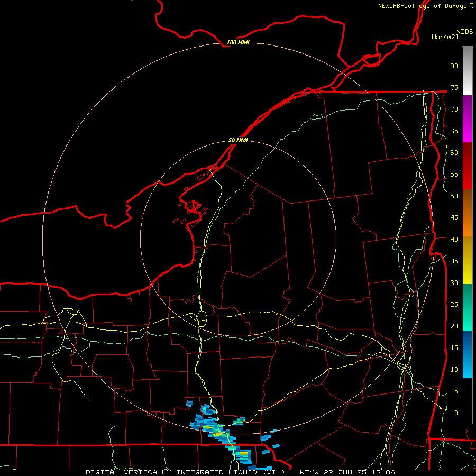
Task: Pick the red segment of color bar
Action: point(467,166)
